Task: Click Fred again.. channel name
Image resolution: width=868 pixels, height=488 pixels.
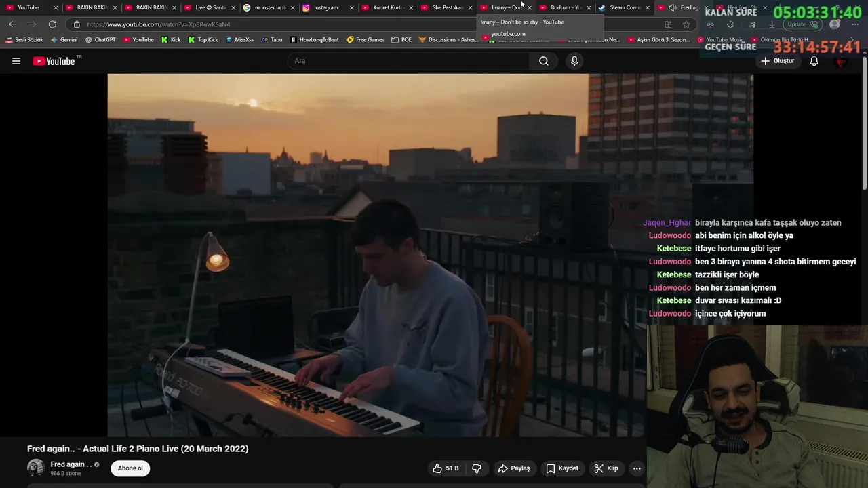Action: coord(71,464)
